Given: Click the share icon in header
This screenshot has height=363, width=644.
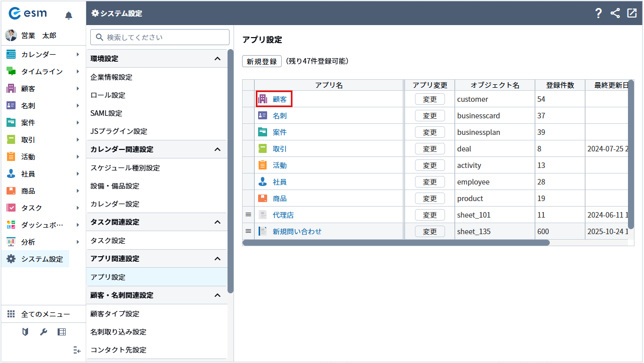Looking at the screenshot, I should [x=615, y=14].
